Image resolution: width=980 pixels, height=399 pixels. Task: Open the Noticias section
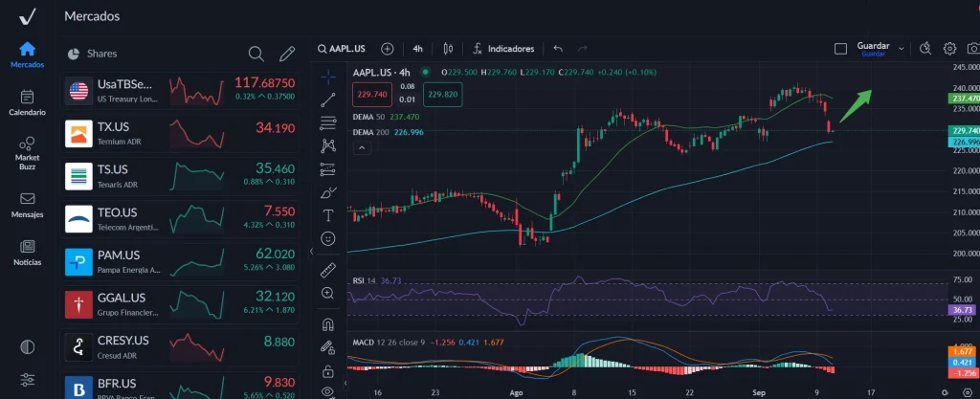[27, 253]
